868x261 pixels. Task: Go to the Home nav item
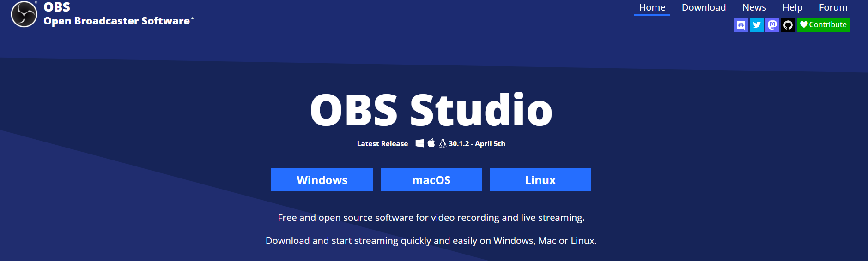652,7
